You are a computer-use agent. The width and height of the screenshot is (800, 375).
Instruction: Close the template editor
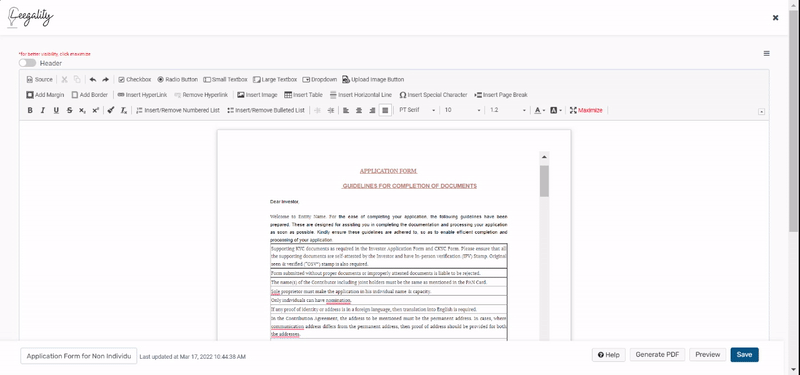coord(776,18)
